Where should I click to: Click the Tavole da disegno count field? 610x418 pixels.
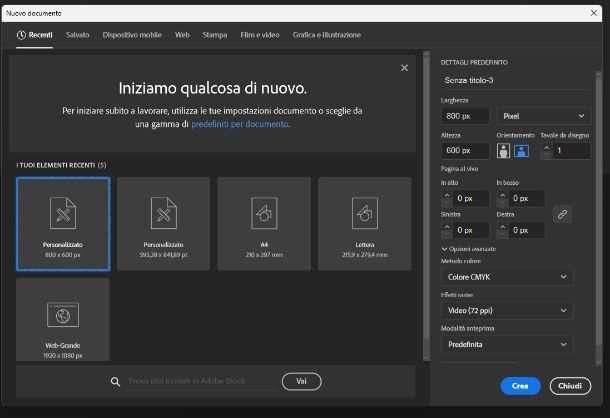571,151
